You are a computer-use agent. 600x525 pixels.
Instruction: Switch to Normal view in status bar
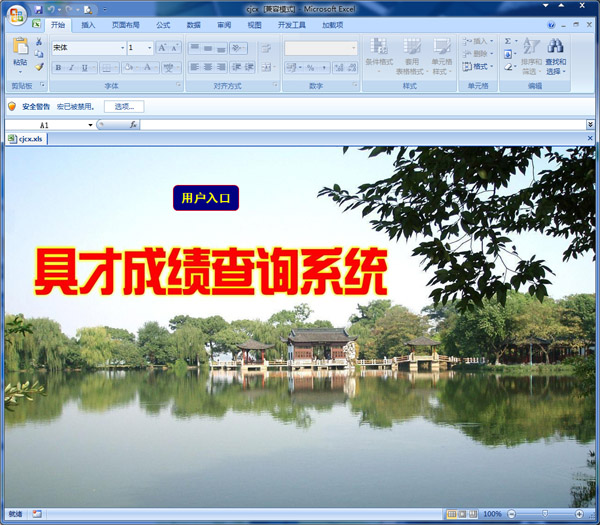(x=452, y=514)
